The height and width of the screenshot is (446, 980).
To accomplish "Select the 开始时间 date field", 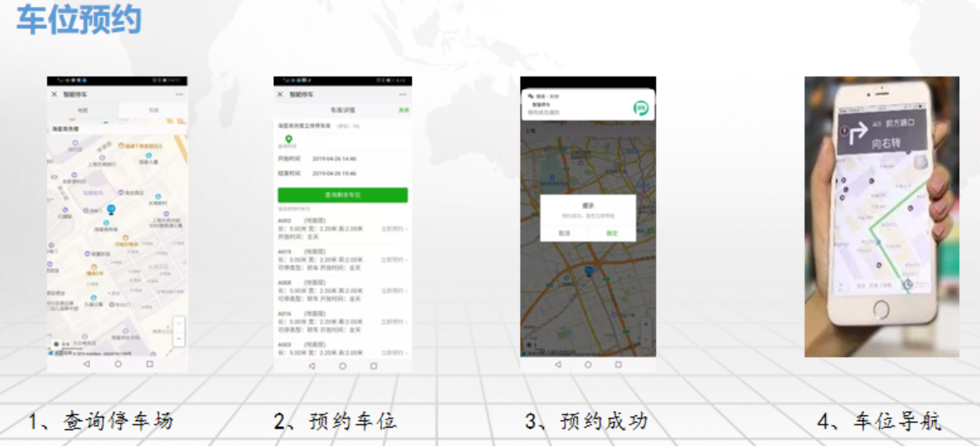I will point(334,158).
